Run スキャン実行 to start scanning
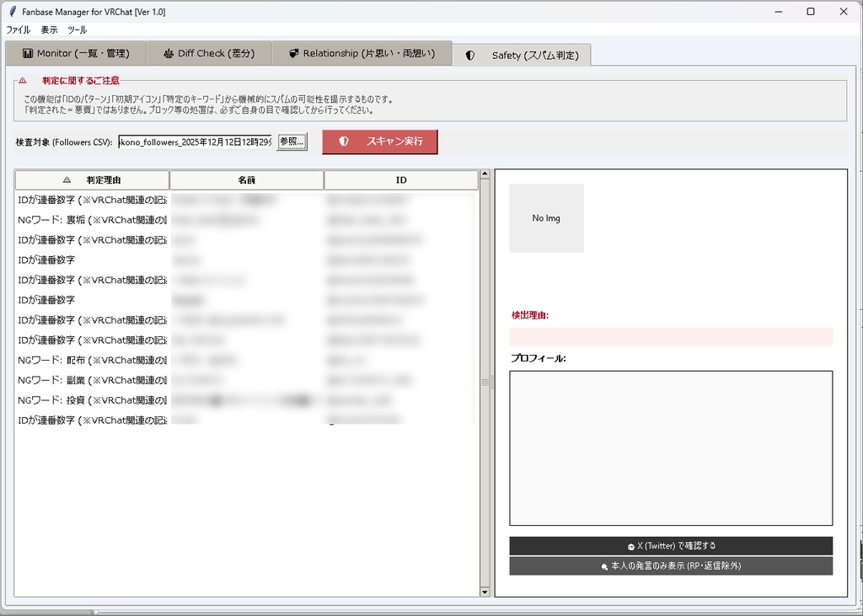 (379, 142)
